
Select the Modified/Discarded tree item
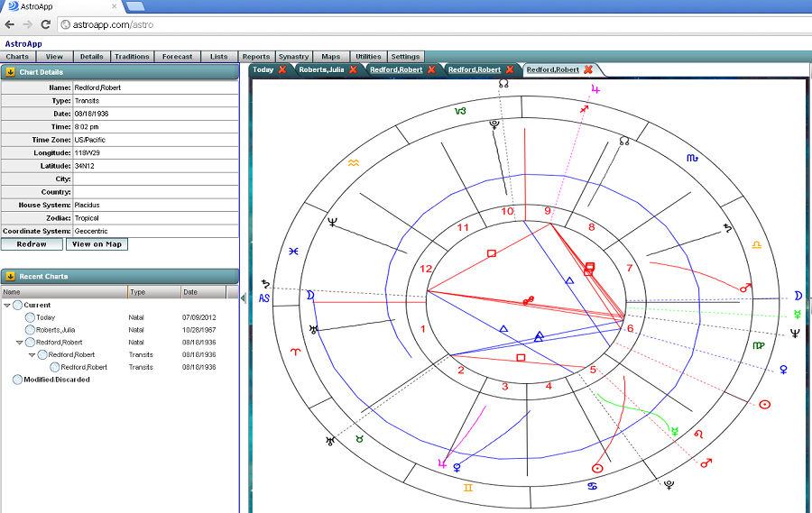[56, 380]
